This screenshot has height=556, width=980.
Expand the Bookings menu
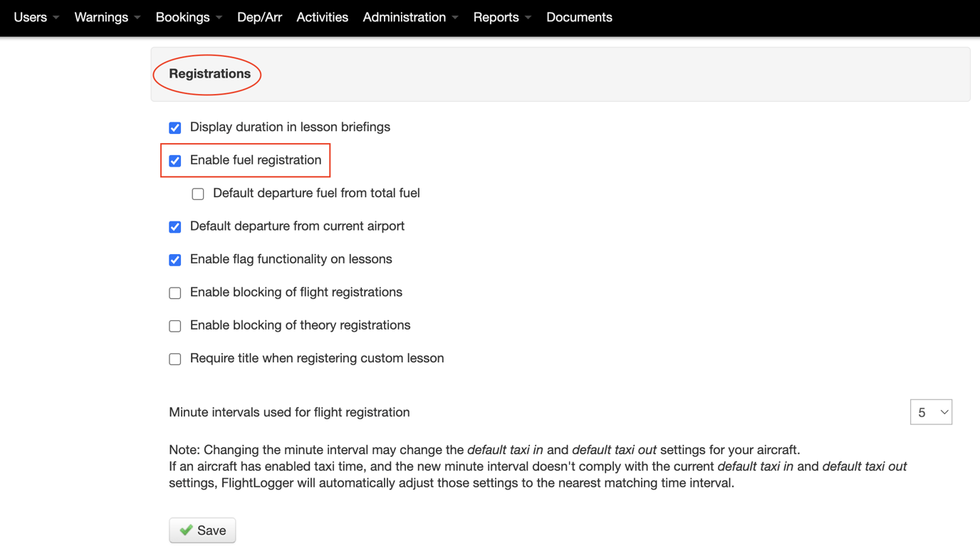[189, 17]
